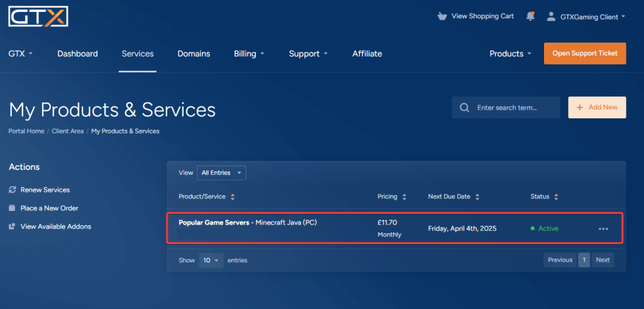Click the GTX logo

point(38,16)
